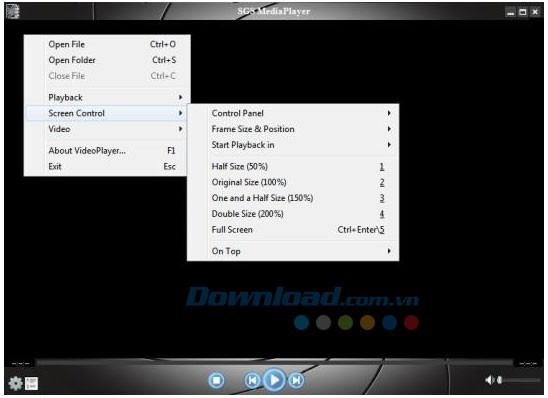Click the Stop playback button
Image resolution: width=548 pixels, height=398 pixels.
(x=216, y=380)
